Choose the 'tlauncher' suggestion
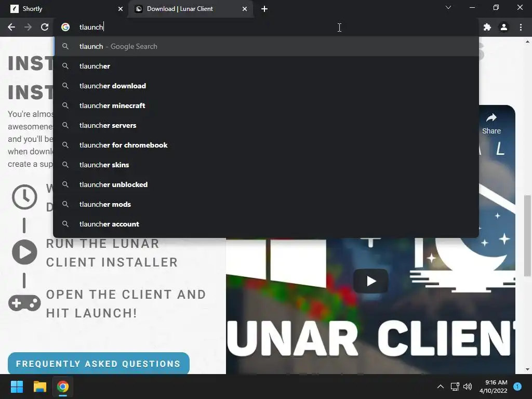The height and width of the screenshot is (399, 532). coord(266,66)
